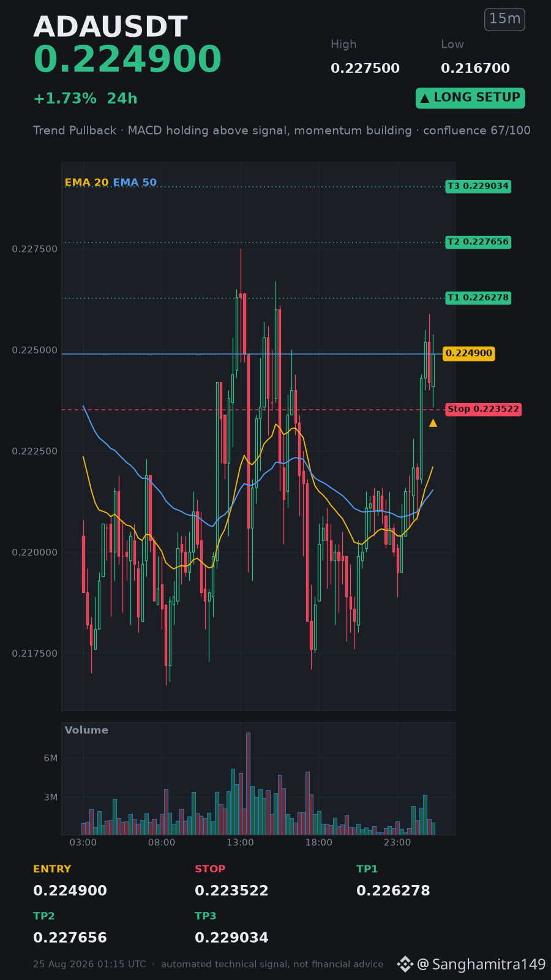
Task: Click the 23:00 time axis label
Action: (397, 843)
